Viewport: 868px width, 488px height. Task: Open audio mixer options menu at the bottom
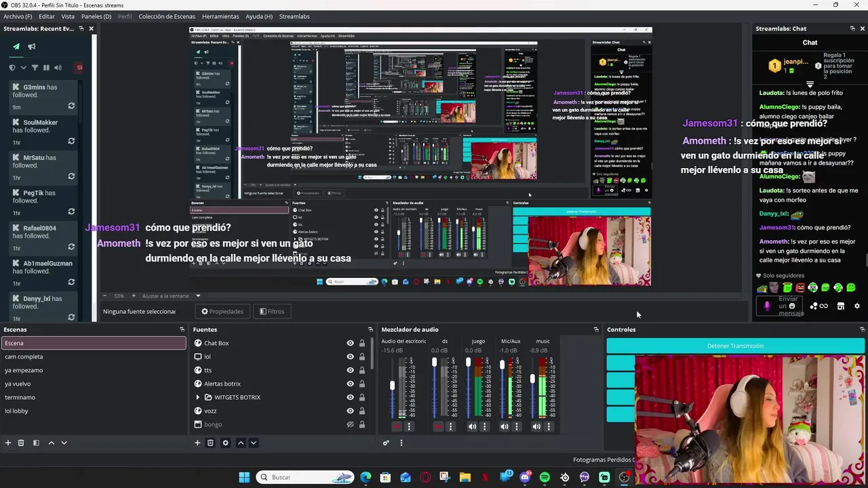tap(401, 443)
